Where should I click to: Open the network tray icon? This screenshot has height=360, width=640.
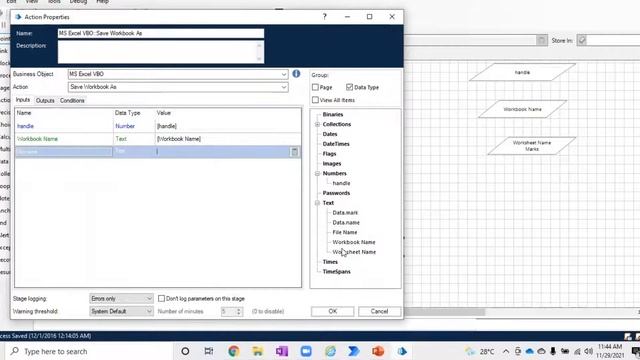[577, 351]
